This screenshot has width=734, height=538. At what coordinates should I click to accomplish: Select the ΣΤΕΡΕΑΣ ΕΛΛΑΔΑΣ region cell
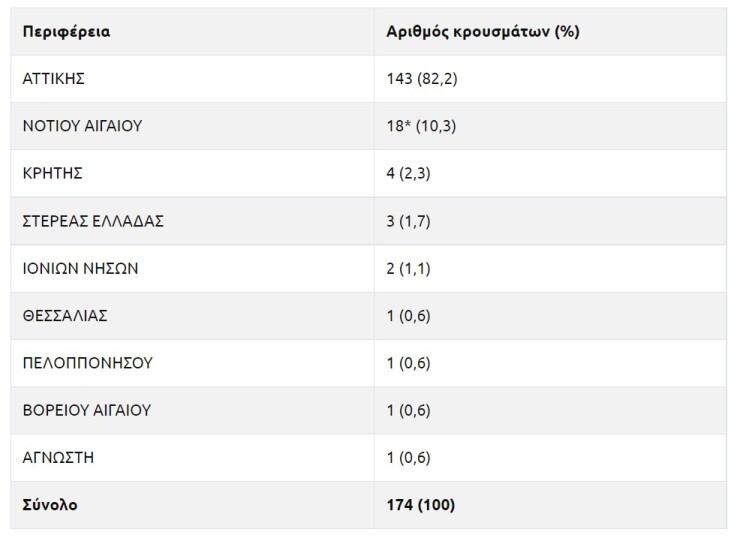coord(93,221)
